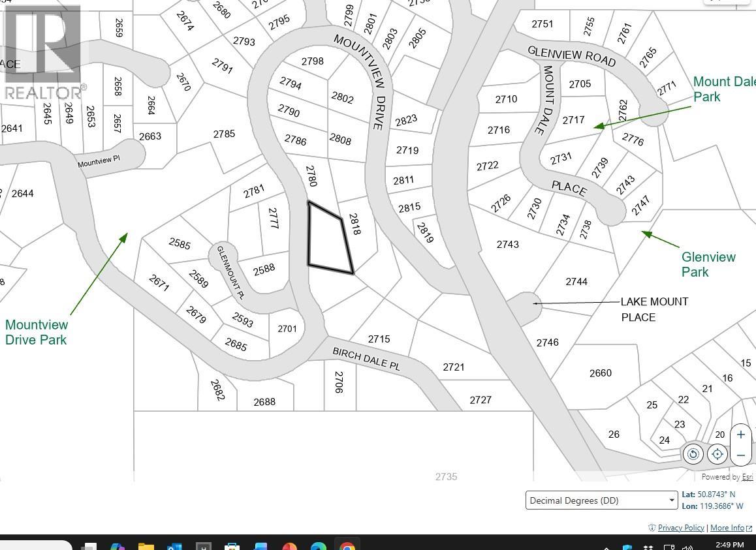The image size is (756, 550).
Task: Click parcel number 2593
Action: click(242, 320)
